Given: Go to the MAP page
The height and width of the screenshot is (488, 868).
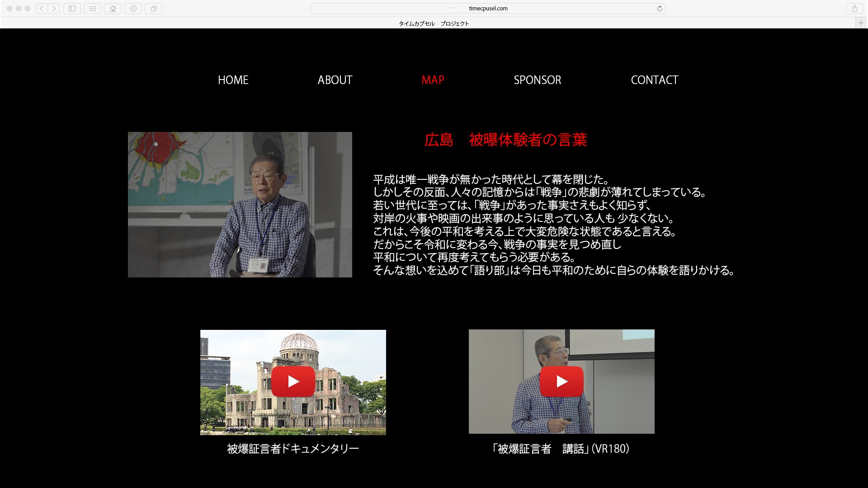Looking at the screenshot, I should tap(433, 80).
